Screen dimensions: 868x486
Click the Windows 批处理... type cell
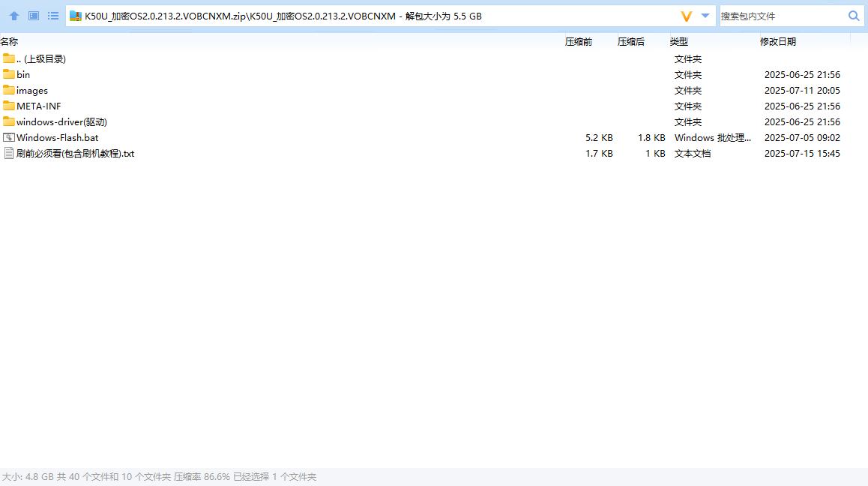[x=713, y=137]
